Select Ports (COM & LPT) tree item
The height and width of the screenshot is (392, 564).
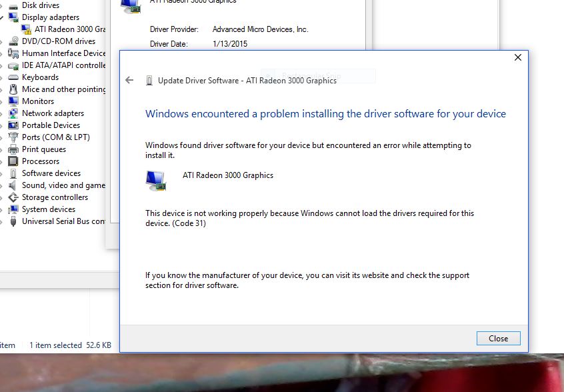pos(56,137)
